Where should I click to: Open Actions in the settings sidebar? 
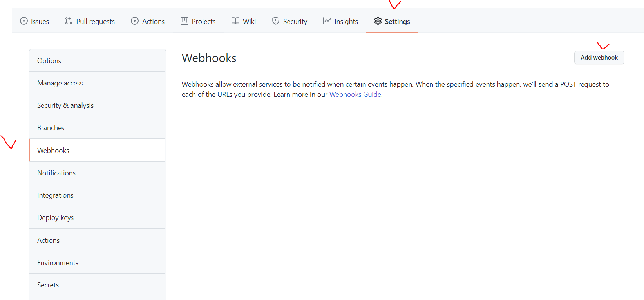click(98, 240)
